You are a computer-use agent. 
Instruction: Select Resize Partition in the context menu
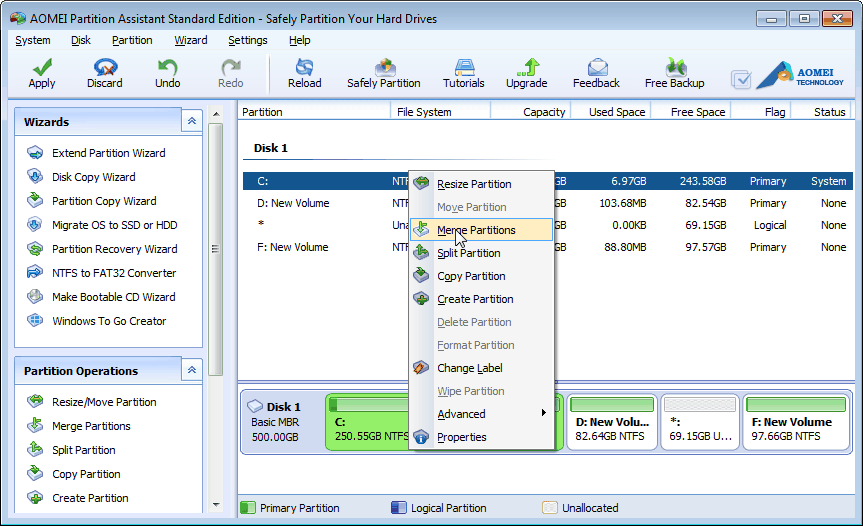pyautogui.click(x=482, y=184)
